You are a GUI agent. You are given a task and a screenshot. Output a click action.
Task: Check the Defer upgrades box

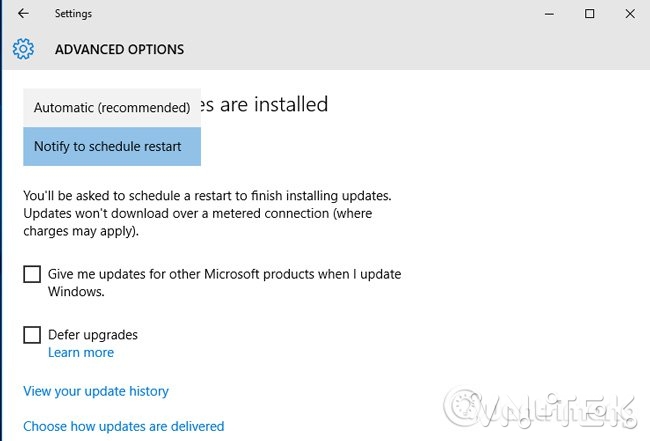click(32, 335)
